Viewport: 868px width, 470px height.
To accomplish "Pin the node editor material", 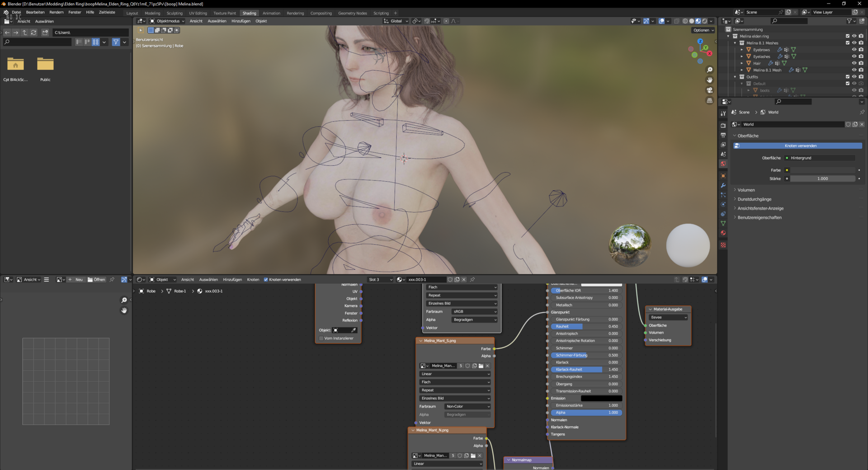I will pos(472,280).
